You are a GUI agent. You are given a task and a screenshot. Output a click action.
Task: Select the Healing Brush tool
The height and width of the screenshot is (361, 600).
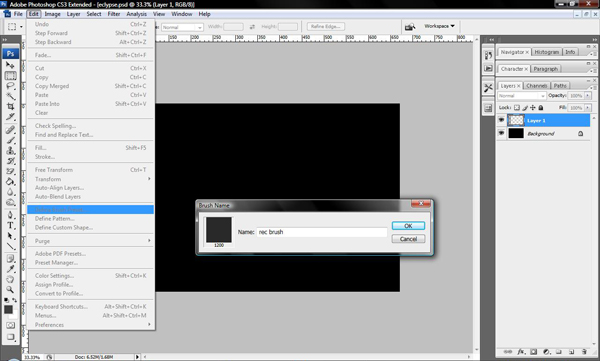(x=10, y=130)
